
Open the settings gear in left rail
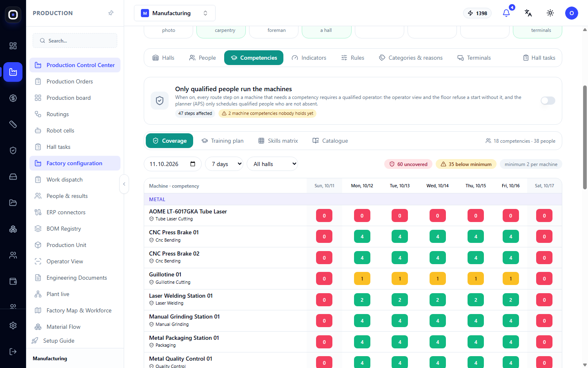[x=13, y=325]
